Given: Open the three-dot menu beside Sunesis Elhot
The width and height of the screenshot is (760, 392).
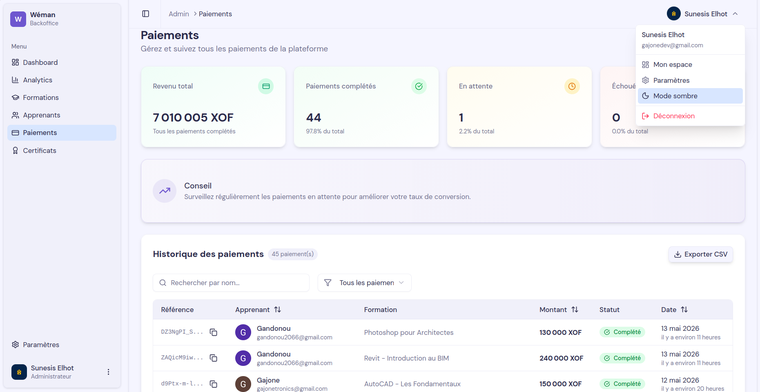Looking at the screenshot, I should 108,372.
